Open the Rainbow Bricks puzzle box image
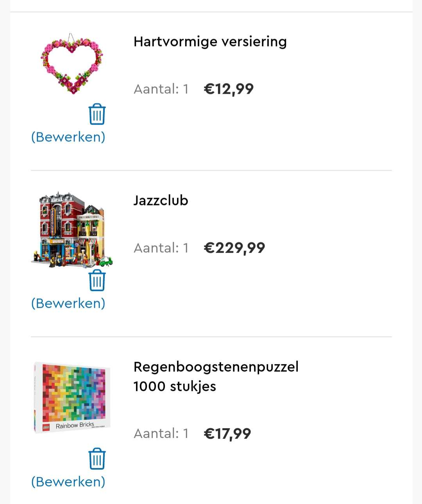Image resolution: width=422 pixels, height=504 pixels. coord(72,397)
